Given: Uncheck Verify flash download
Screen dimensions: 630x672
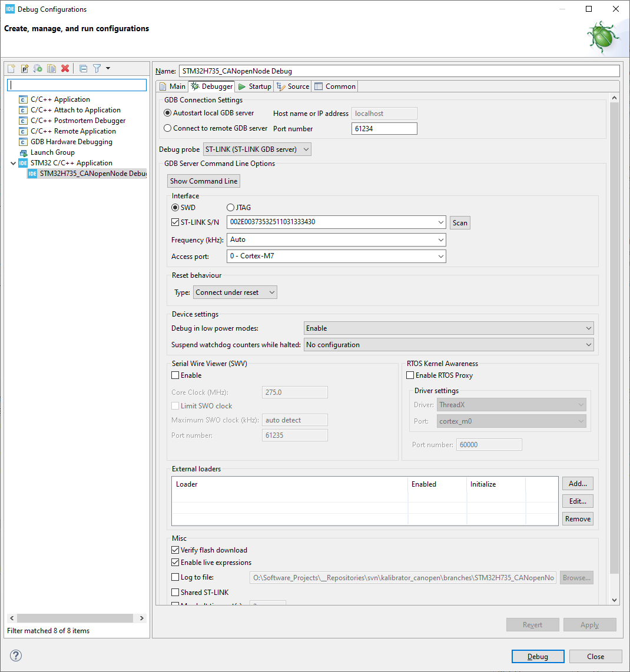Looking at the screenshot, I should click(175, 550).
